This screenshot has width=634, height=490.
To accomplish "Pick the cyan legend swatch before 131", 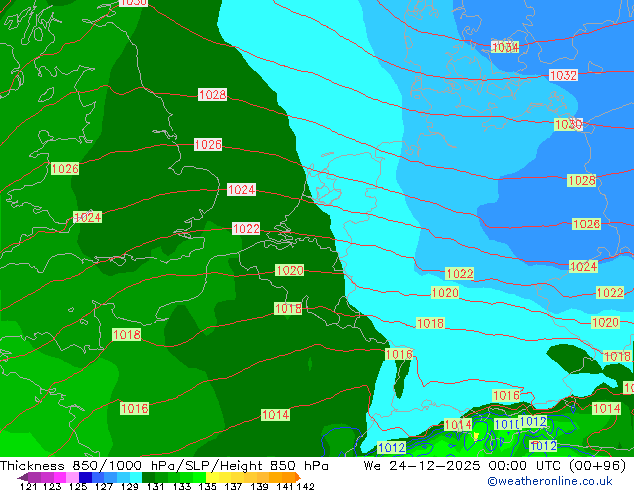I will (x=135, y=477).
